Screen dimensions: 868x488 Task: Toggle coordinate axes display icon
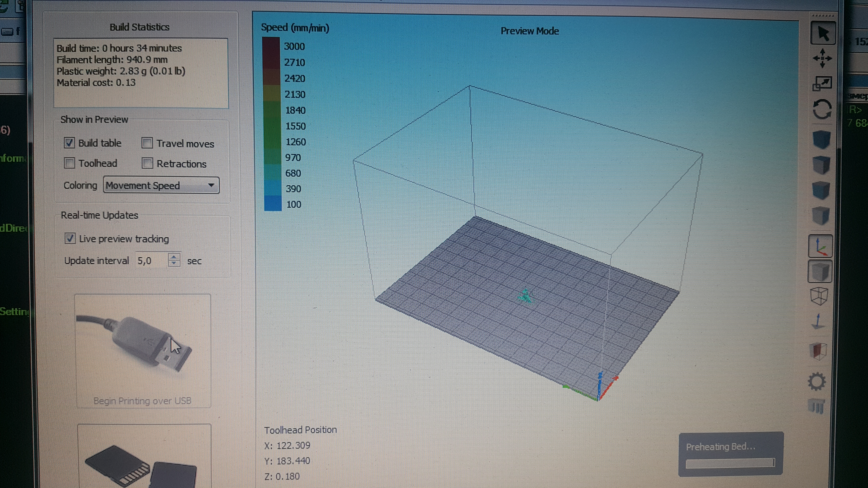click(820, 246)
